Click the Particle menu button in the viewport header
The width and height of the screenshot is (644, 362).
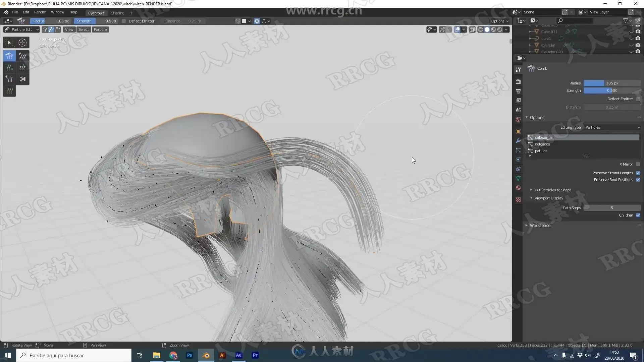click(x=100, y=29)
